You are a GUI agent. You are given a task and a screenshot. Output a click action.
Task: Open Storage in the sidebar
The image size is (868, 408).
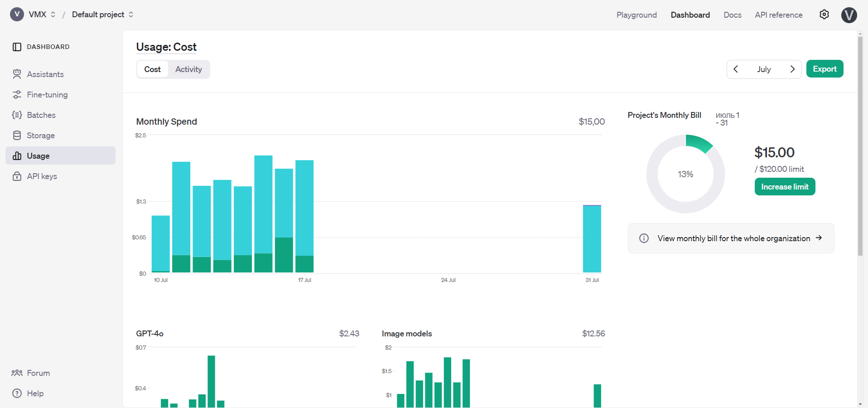click(40, 136)
